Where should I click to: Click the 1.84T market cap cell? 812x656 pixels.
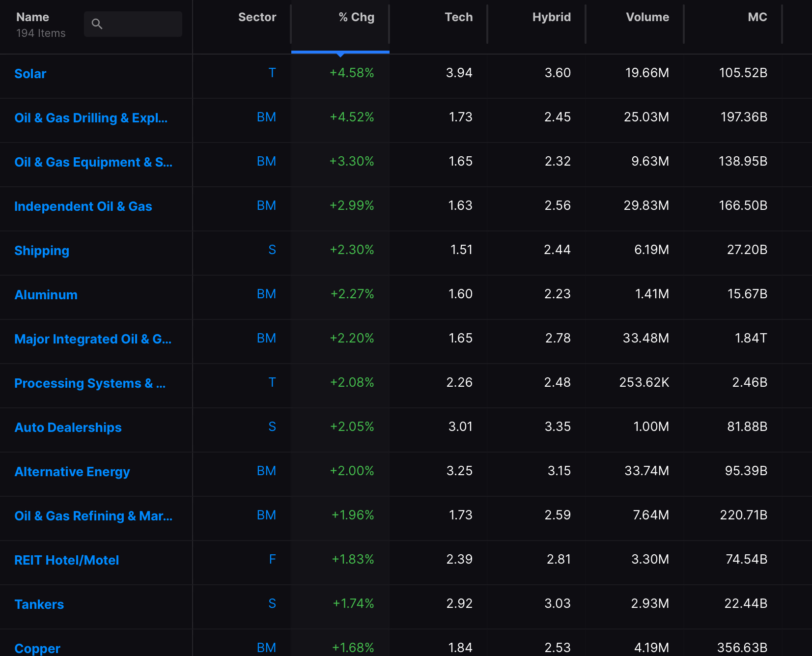(751, 338)
